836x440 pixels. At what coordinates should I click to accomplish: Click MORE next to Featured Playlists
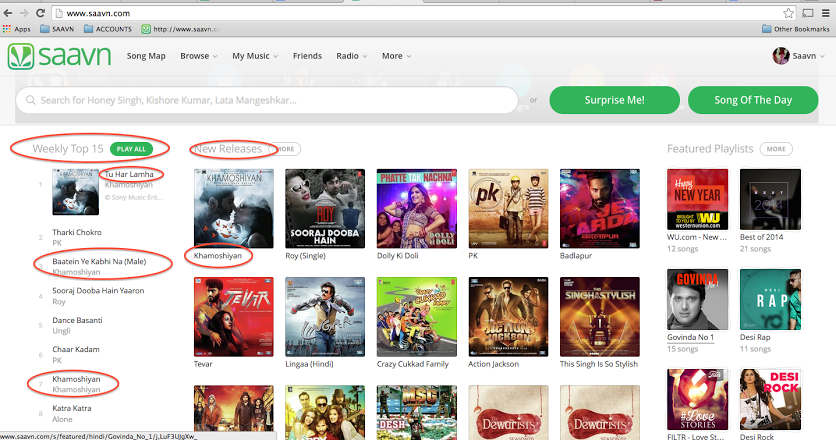(x=776, y=149)
